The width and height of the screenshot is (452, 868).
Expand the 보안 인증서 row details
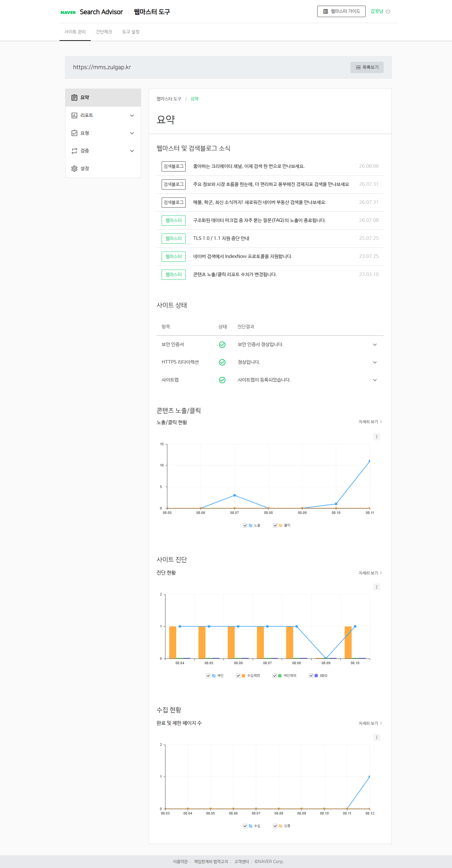375,344
